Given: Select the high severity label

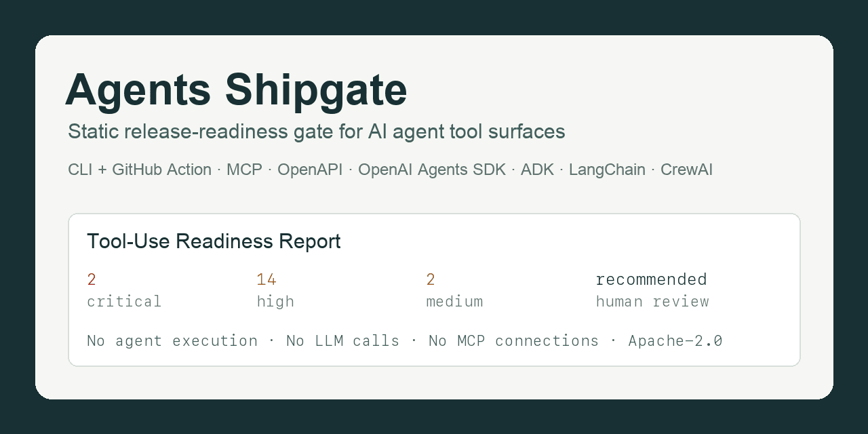Looking at the screenshot, I should [275, 302].
